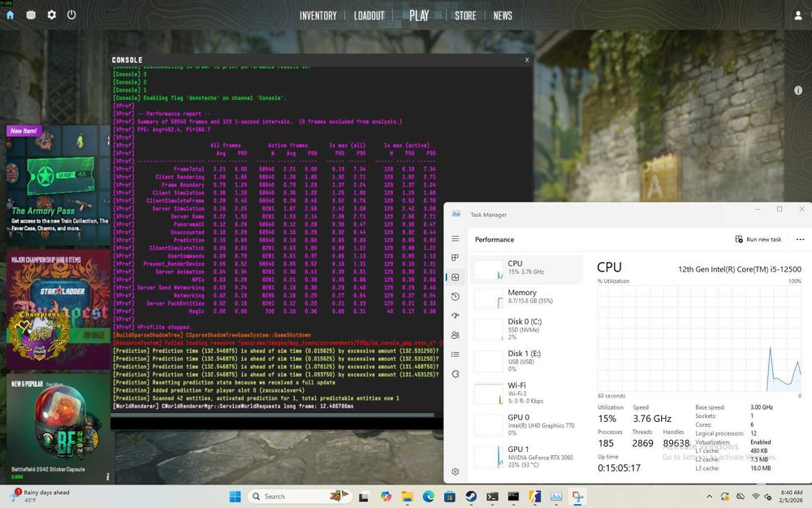Open The Armory Pass promo card
812x508 pixels.
pyautogui.click(x=58, y=185)
